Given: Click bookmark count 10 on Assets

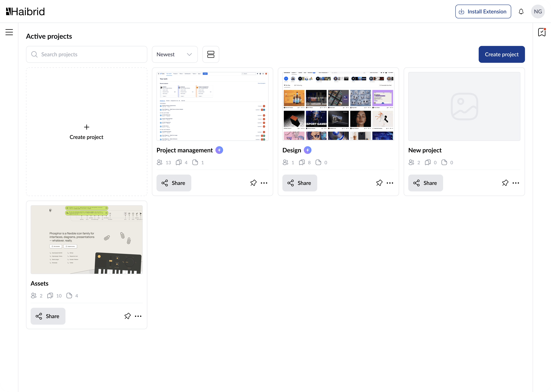Looking at the screenshot, I should 59,296.
